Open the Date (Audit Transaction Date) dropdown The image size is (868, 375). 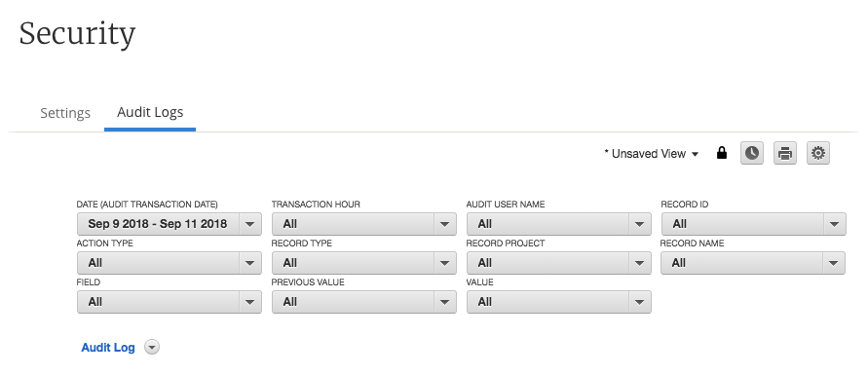(170, 224)
